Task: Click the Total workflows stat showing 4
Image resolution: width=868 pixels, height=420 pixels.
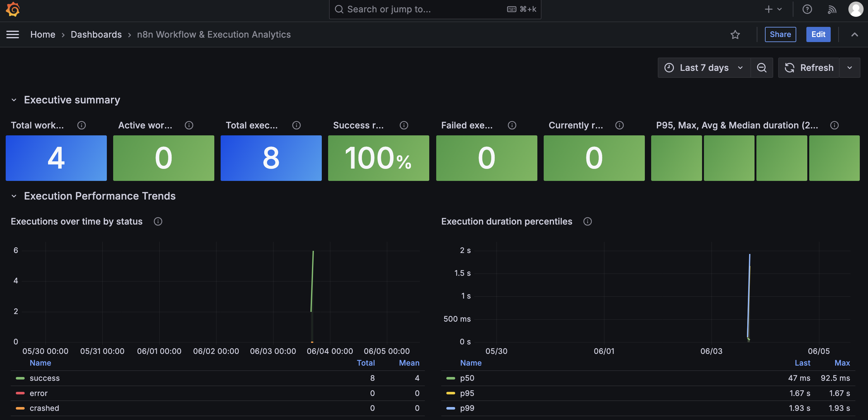Action: tap(56, 158)
